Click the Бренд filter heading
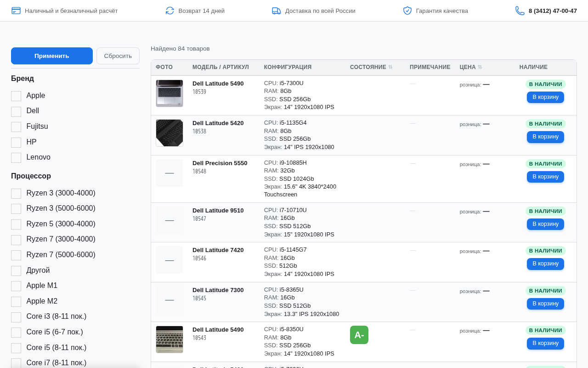 pyautogui.click(x=23, y=79)
